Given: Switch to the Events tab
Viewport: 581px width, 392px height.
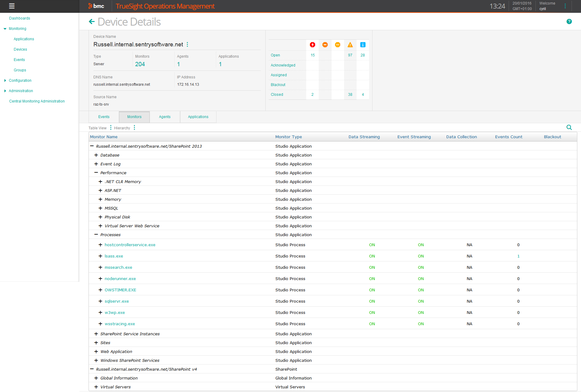Looking at the screenshot, I should pos(104,117).
